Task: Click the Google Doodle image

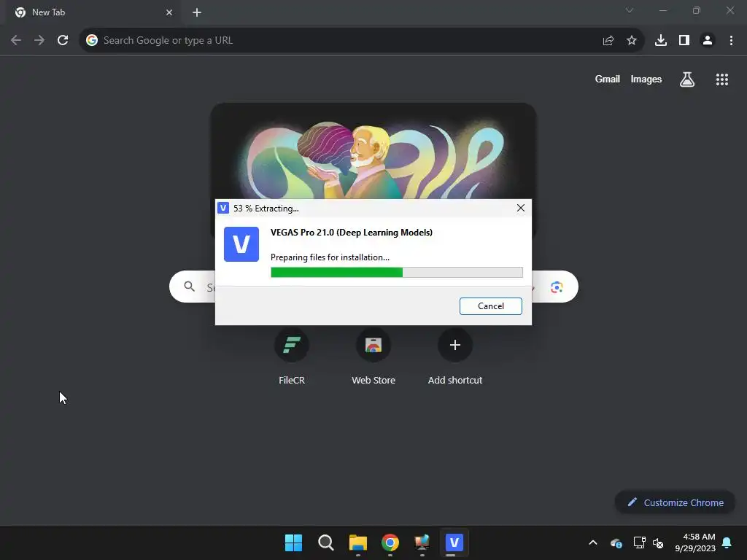Action: coord(373,152)
